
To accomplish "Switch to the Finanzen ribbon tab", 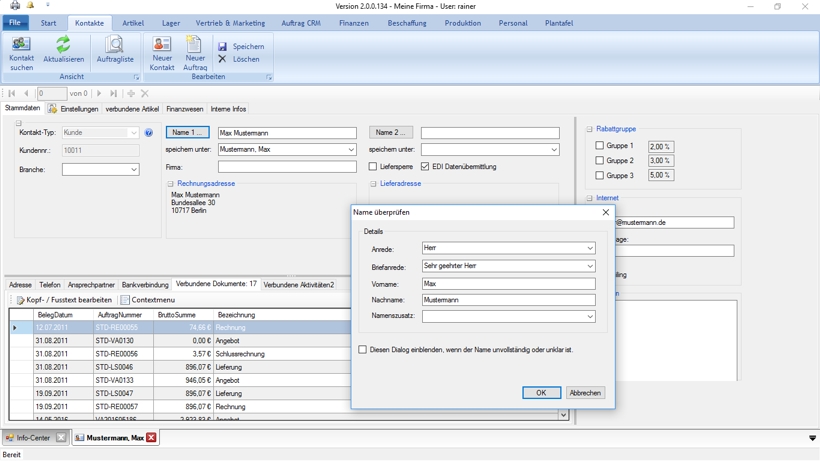I will (354, 23).
